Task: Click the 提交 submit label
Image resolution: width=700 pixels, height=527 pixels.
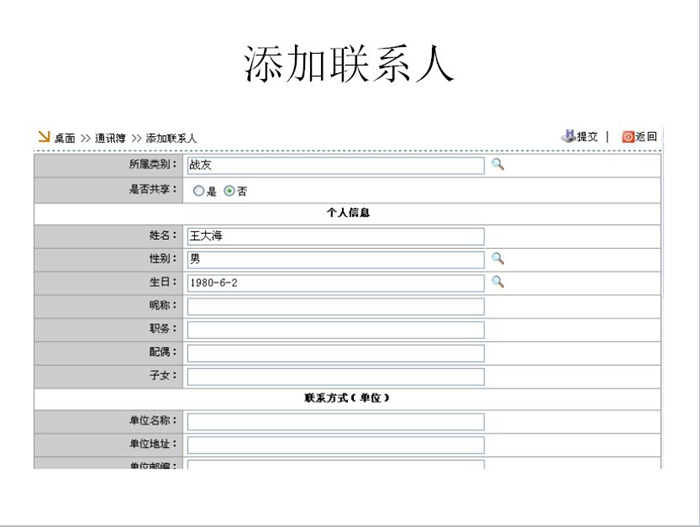Action: [588, 137]
